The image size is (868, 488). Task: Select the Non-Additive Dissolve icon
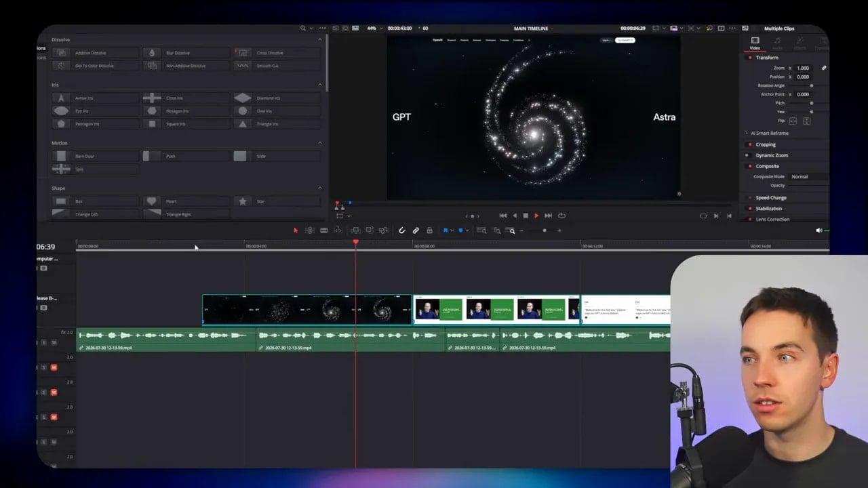(152, 66)
